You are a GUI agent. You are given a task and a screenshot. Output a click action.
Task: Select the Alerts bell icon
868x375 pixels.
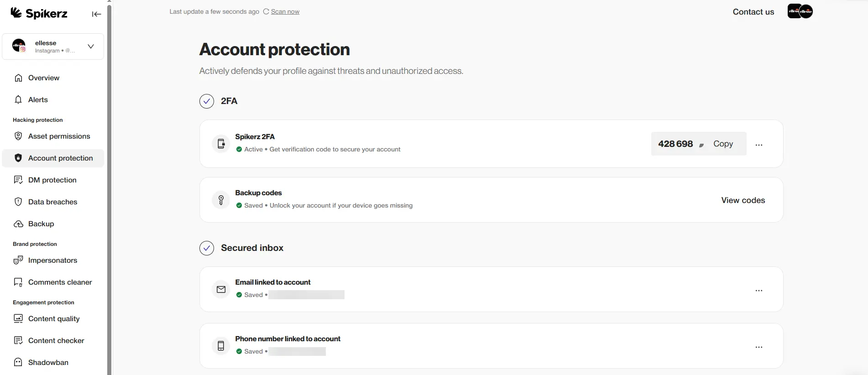pyautogui.click(x=18, y=99)
